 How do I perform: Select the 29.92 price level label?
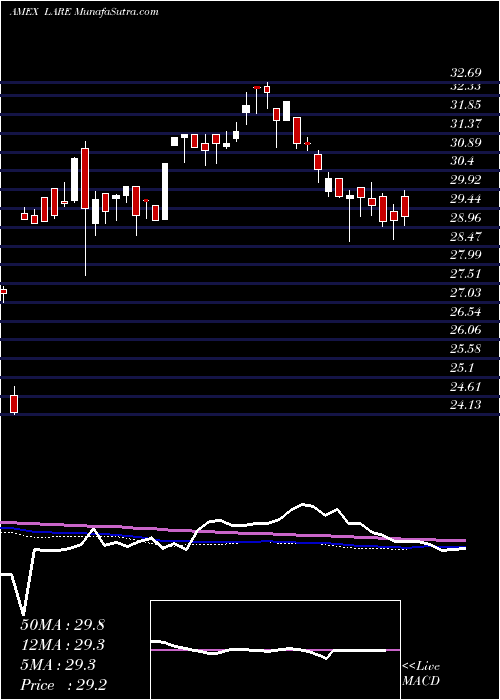point(465,180)
